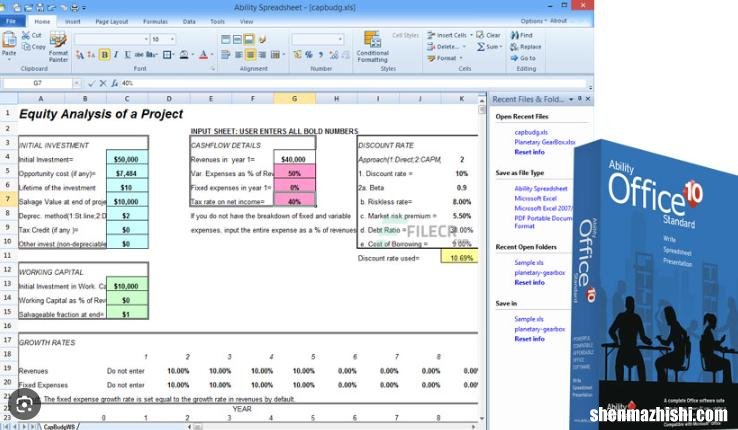
Task: Click the percent style icon
Action: click(309, 55)
